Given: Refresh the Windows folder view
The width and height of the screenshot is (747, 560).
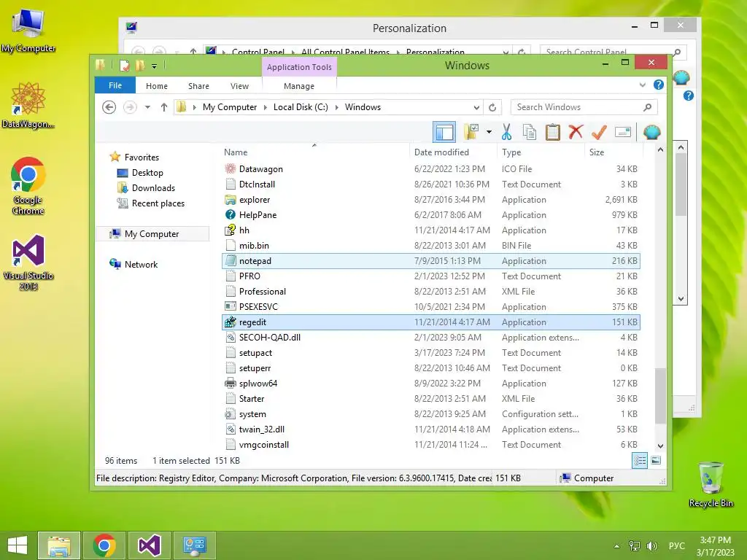Looking at the screenshot, I should 492,107.
